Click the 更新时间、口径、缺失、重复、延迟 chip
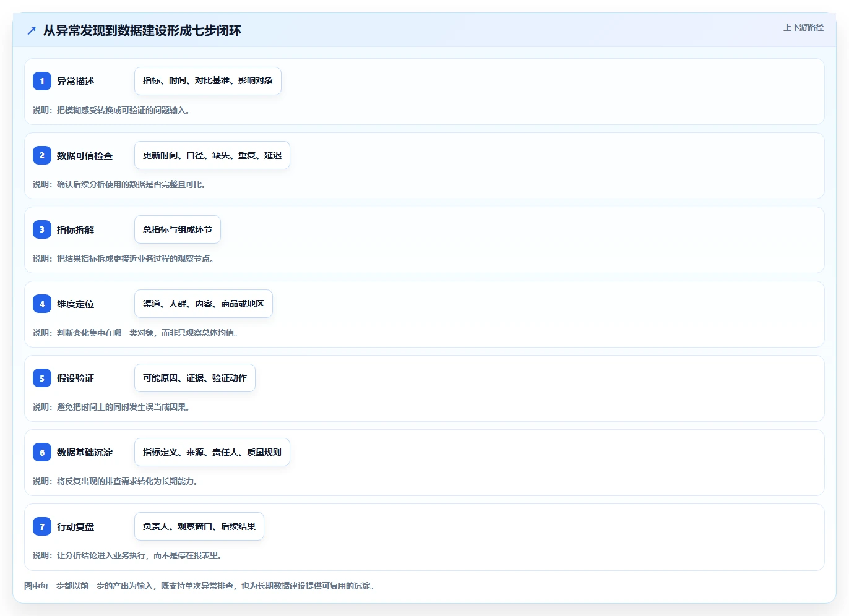This screenshot has width=849, height=616. pyautogui.click(x=212, y=155)
